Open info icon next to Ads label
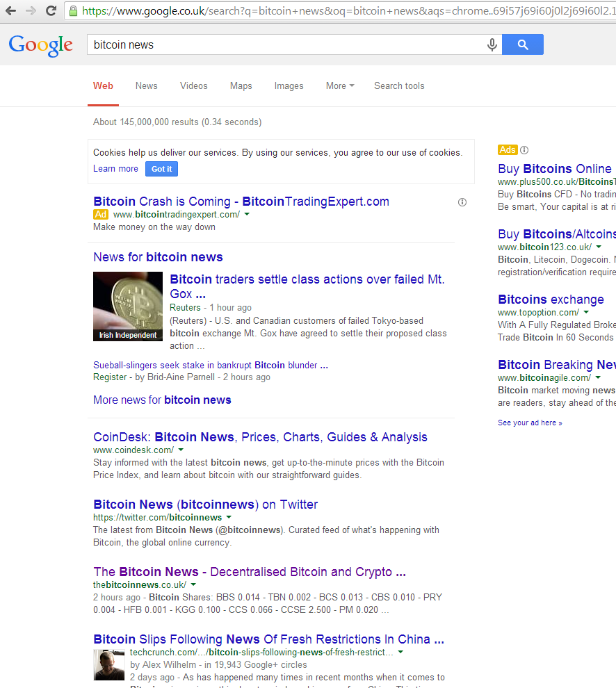 pos(524,150)
